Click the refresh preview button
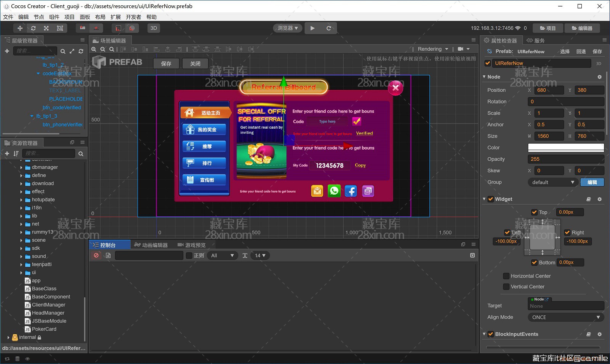 329,28
